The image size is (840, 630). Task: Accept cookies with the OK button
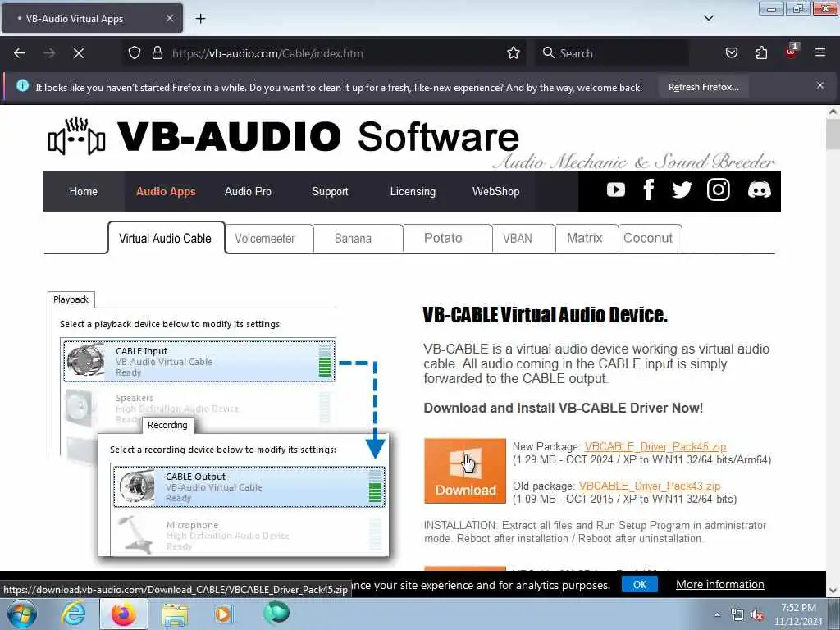(x=640, y=584)
